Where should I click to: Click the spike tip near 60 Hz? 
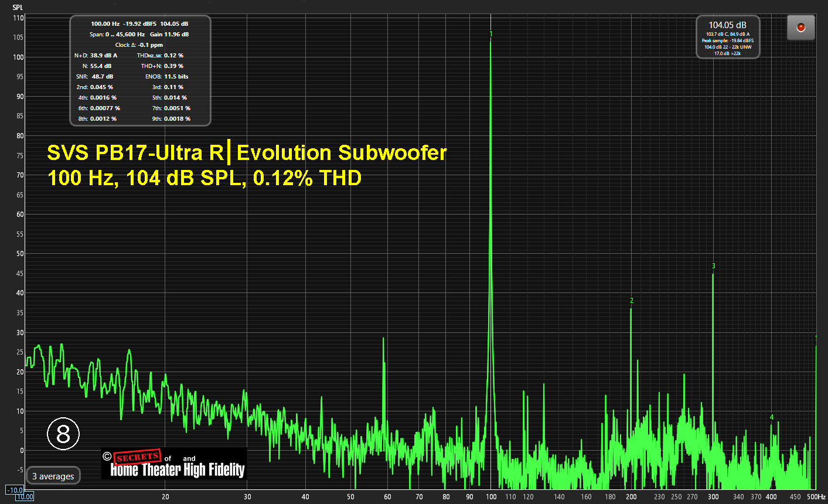coord(383,339)
